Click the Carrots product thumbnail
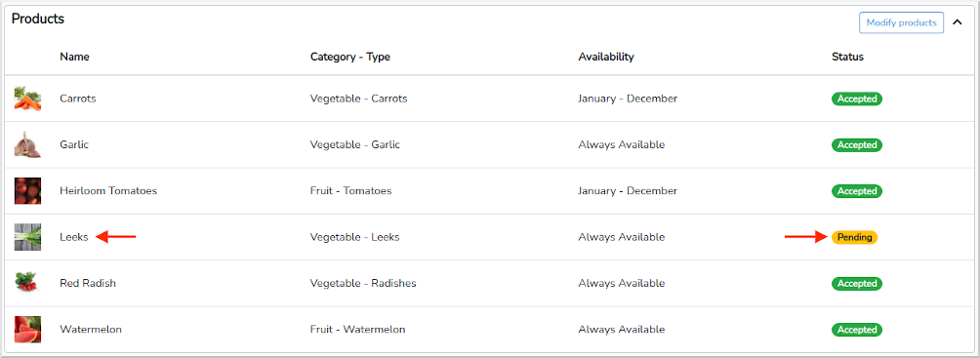Viewport: 980px width, 358px height. tap(27, 99)
